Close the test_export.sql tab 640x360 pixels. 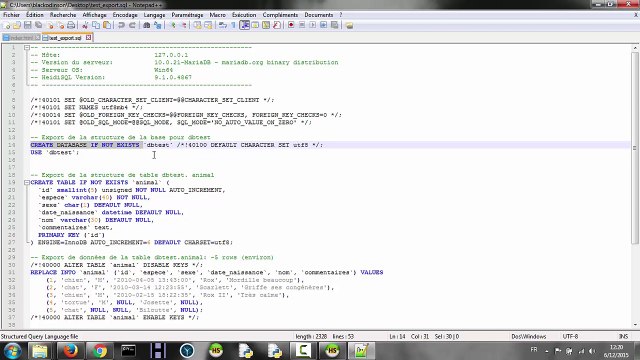(89, 38)
